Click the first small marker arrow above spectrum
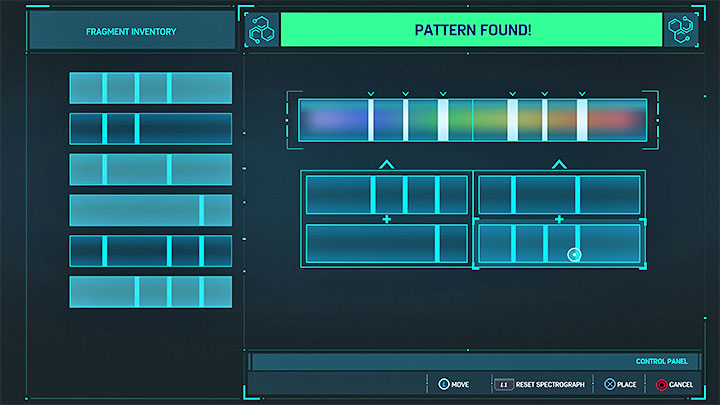The width and height of the screenshot is (720, 405). (371, 94)
